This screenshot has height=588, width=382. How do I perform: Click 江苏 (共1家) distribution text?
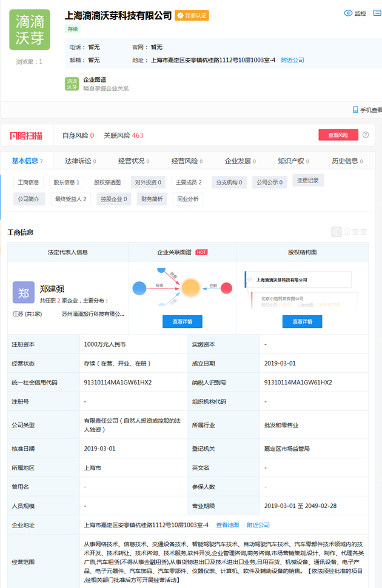(27, 314)
